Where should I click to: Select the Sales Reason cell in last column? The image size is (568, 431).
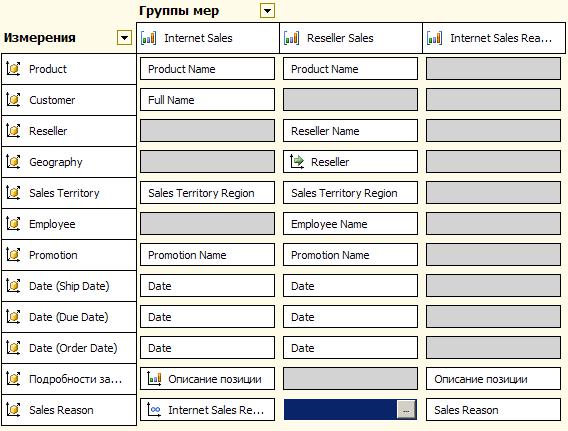click(493, 410)
